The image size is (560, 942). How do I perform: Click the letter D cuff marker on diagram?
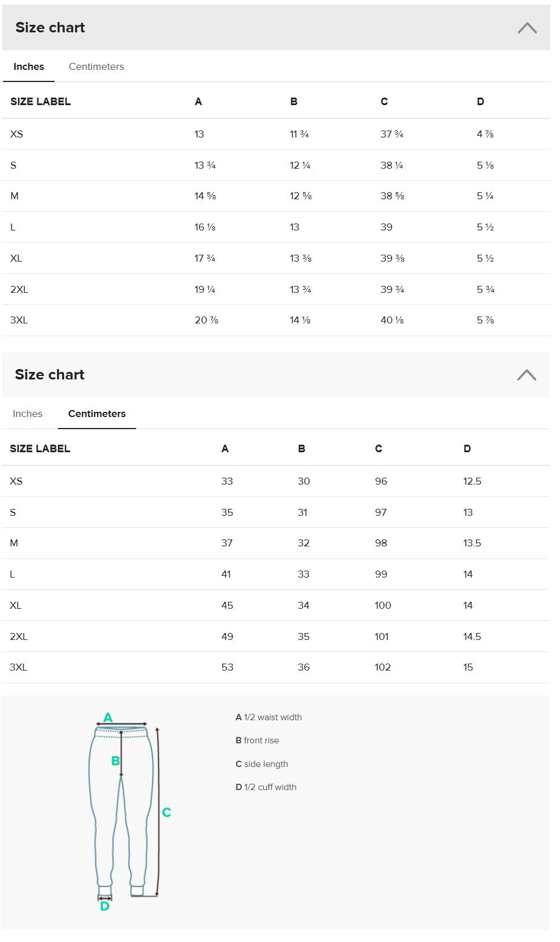click(104, 907)
